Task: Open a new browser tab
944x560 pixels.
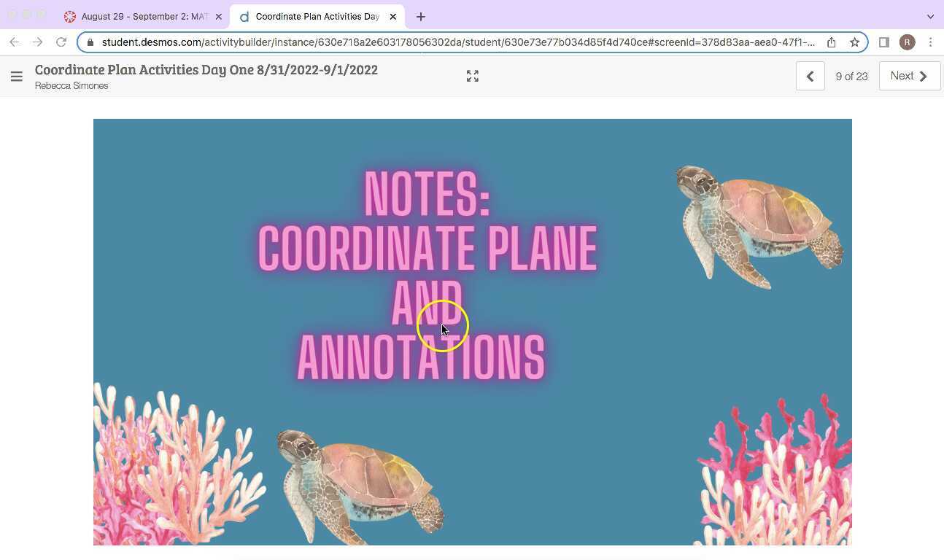Action: tap(420, 16)
